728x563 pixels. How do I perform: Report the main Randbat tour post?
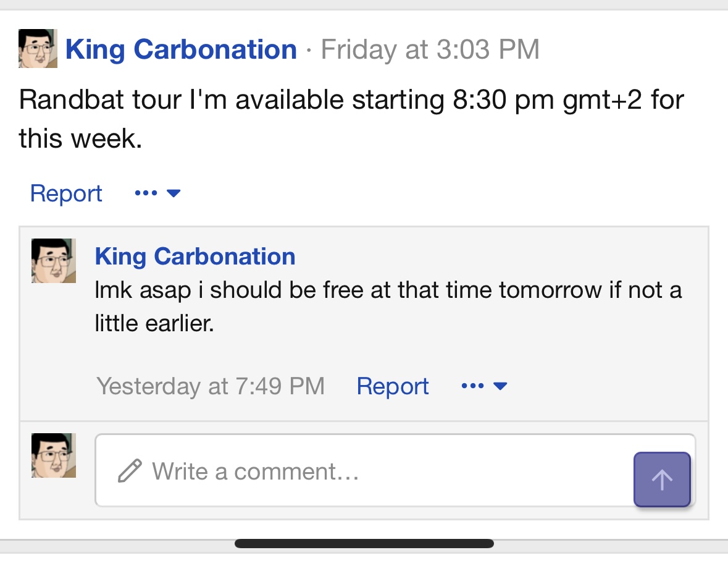click(x=66, y=193)
